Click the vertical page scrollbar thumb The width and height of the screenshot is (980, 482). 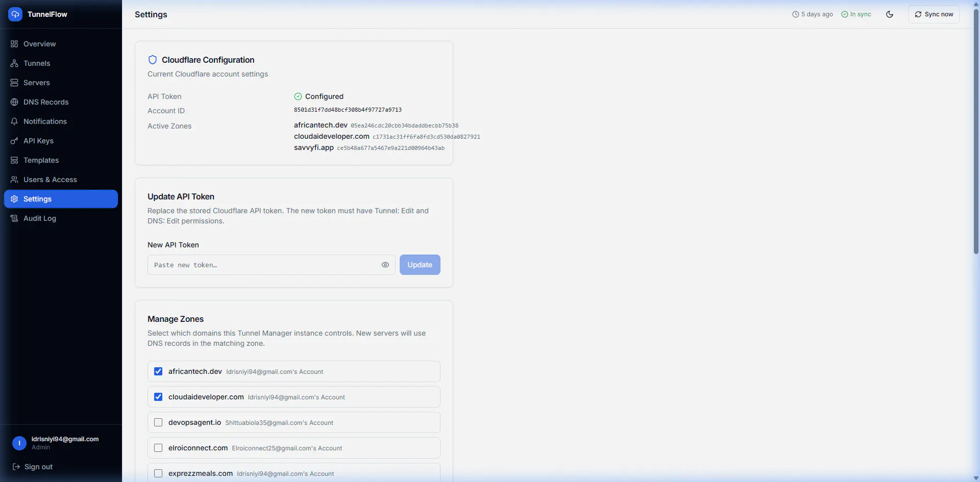point(976,132)
